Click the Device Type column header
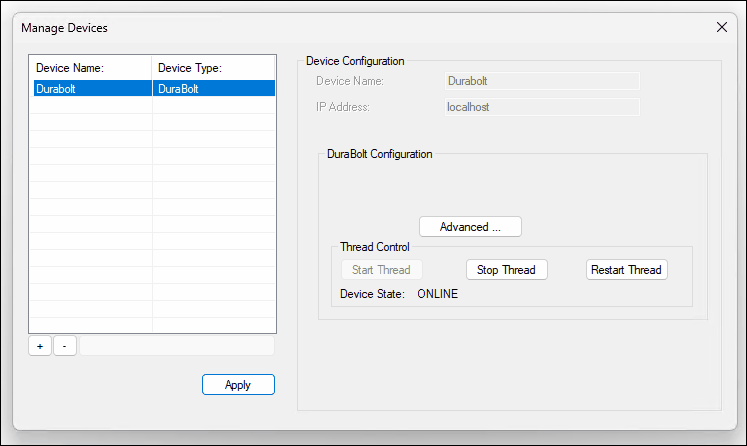747x446 pixels. [213, 68]
